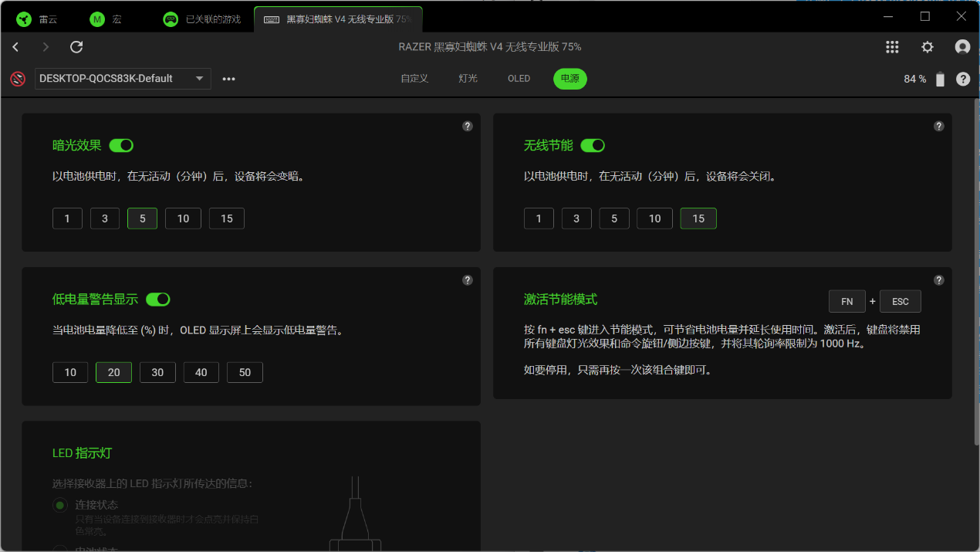Open the apps grid launcher icon
The height and width of the screenshot is (552, 980).
[x=892, y=47]
